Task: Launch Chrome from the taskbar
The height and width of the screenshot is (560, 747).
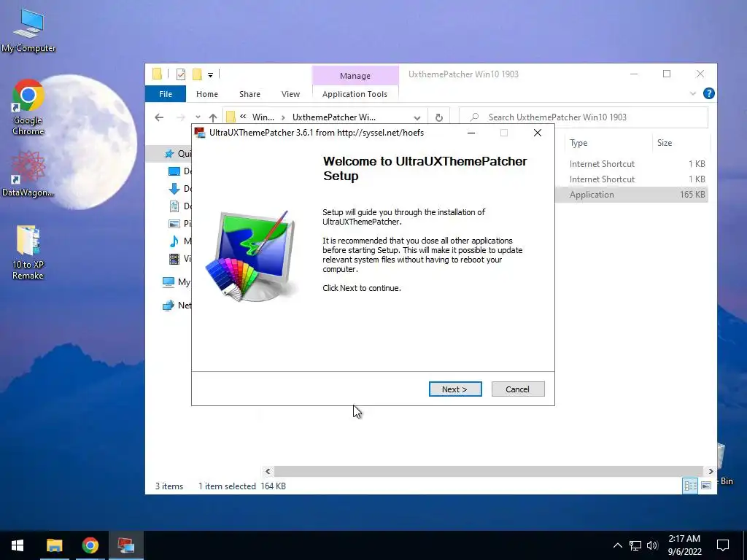Action: [x=90, y=545]
